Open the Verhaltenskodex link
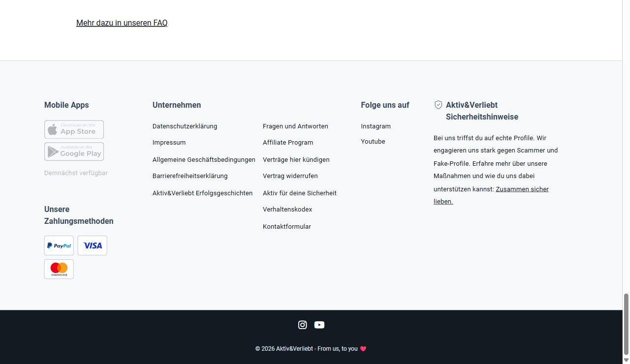The height and width of the screenshot is (364, 630). click(x=287, y=210)
